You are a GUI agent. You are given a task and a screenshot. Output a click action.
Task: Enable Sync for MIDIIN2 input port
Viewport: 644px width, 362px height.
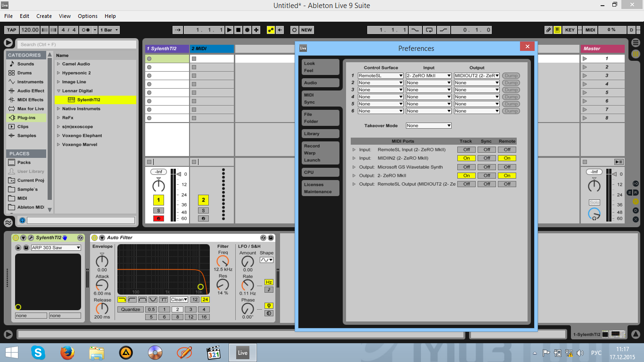487,158
